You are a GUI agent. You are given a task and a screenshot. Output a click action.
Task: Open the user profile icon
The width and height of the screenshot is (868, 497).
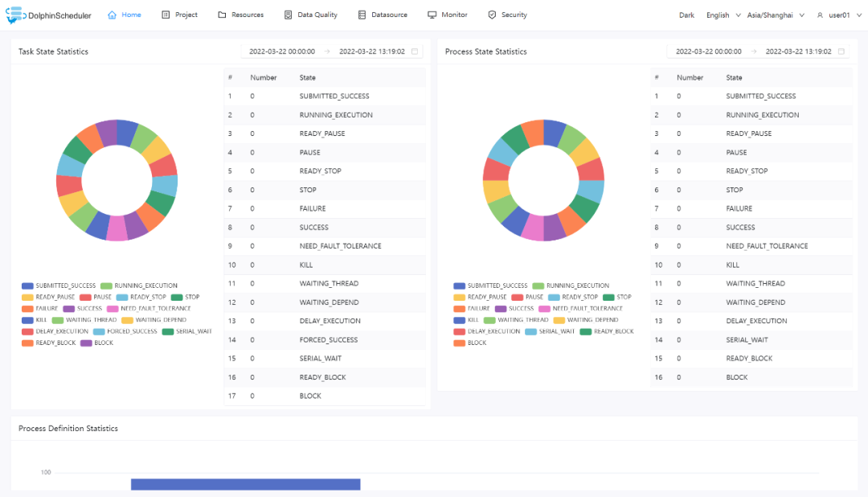click(x=821, y=14)
